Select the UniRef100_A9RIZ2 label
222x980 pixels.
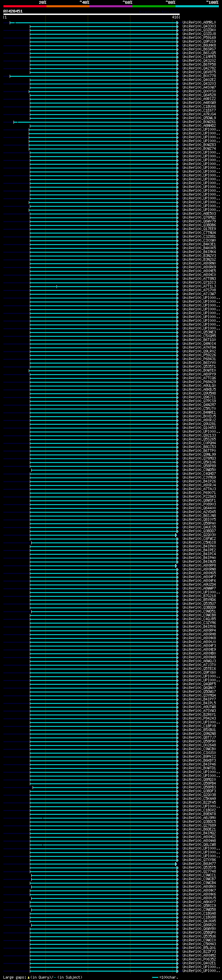[x=199, y=99]
